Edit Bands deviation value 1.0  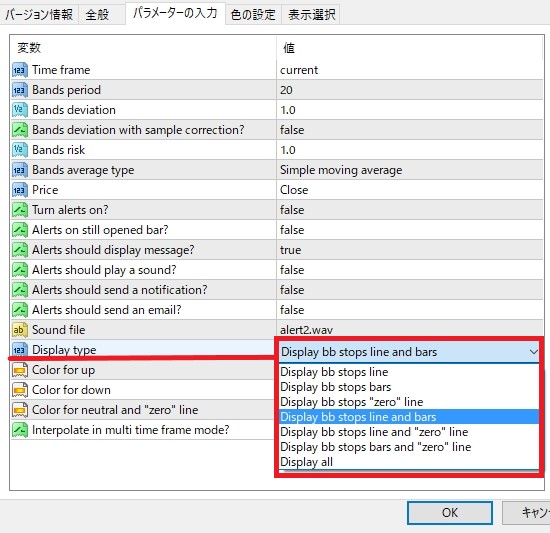pyautogui.click(x=410, y=110)
